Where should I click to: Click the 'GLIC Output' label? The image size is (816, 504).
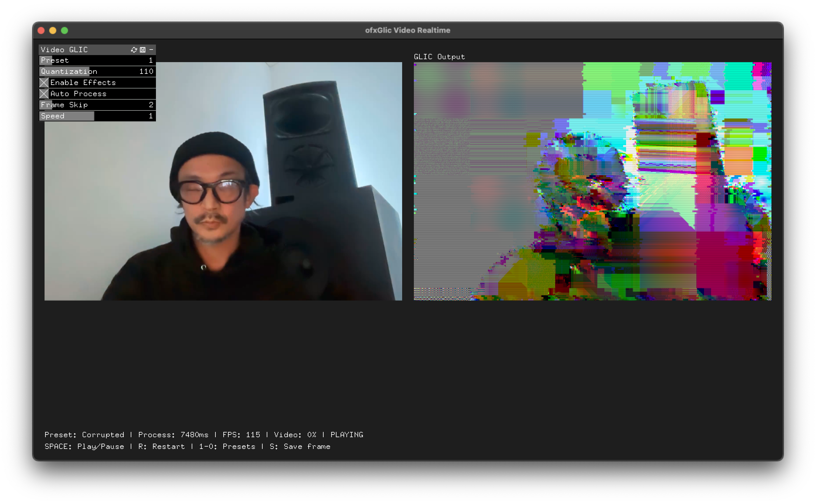click(439, 57)
